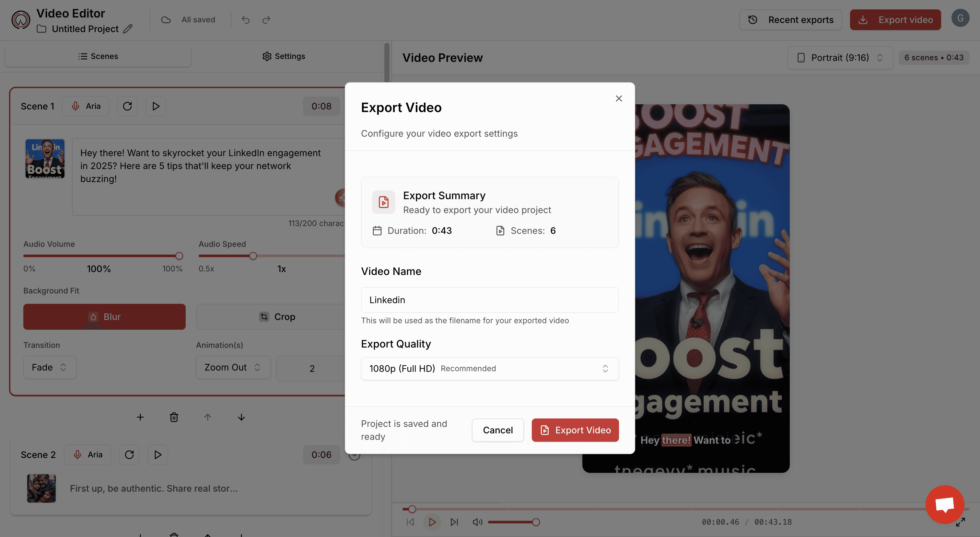Add a new scene with plus icon
Image resolution: width=980 pixels, height=537 pixels.
point(140,417)
